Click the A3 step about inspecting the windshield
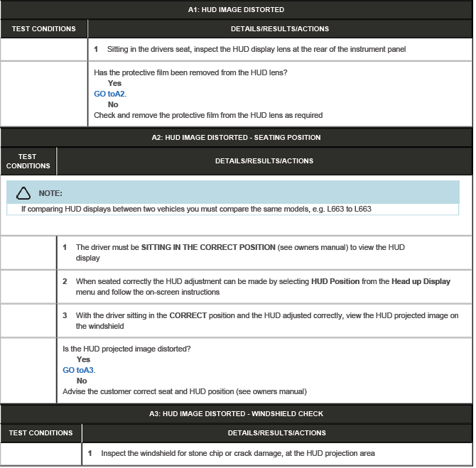476x468 pixels. [237, 453]
